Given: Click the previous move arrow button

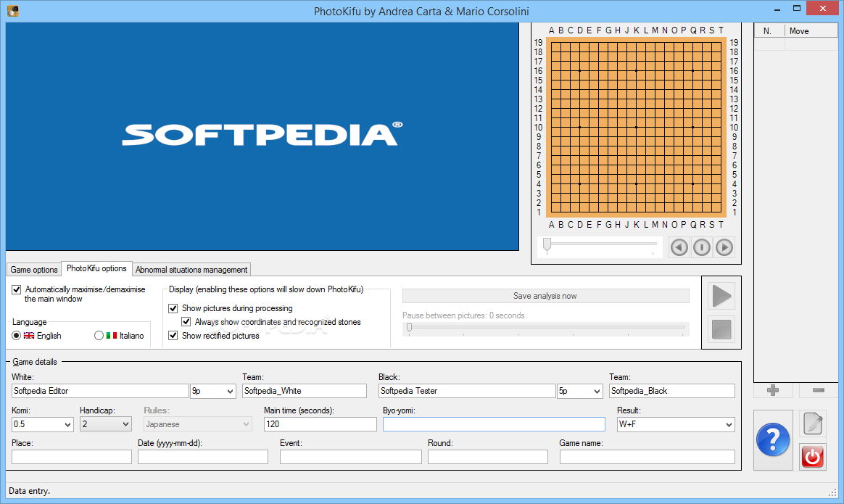Looking at the screenshot, I should tap(679, 247).
